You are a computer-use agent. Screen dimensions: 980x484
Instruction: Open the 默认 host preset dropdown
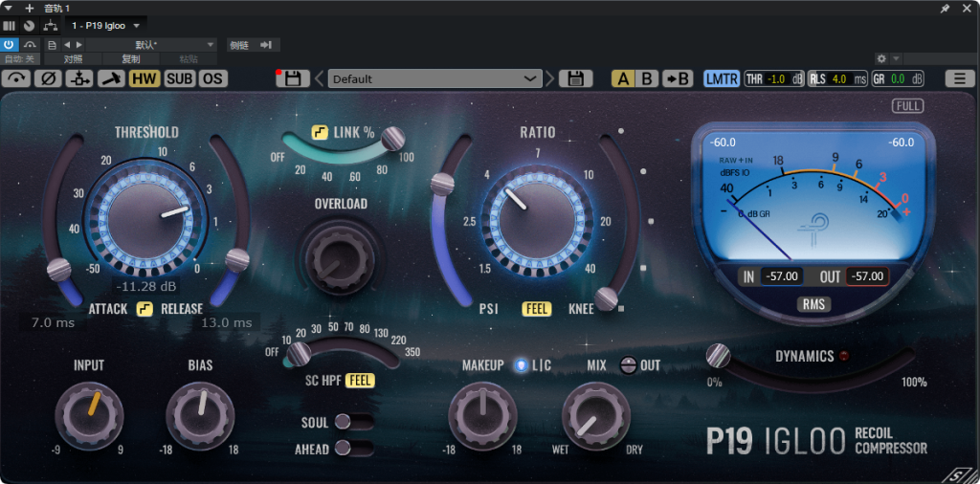(x=150, y=45)
